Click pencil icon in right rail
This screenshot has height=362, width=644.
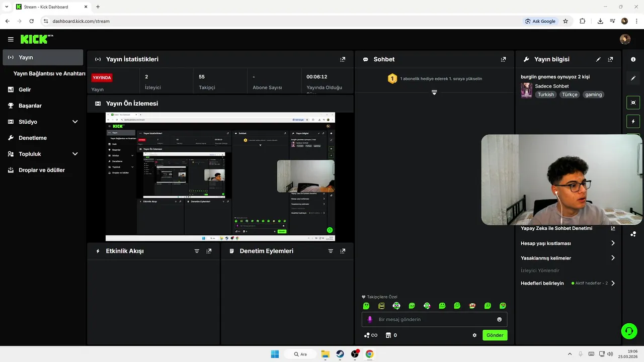pos(633,78)
